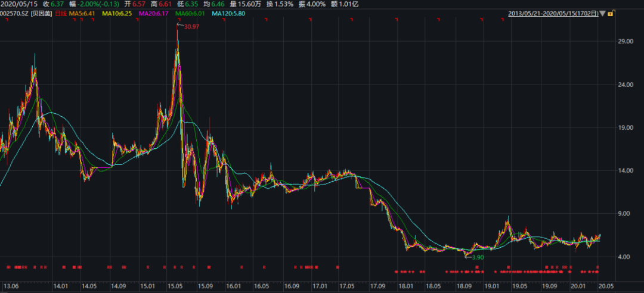Click the yellow lock icon beside date range
The height and width of the screenshot is (293, 644).
coord(611,13)
